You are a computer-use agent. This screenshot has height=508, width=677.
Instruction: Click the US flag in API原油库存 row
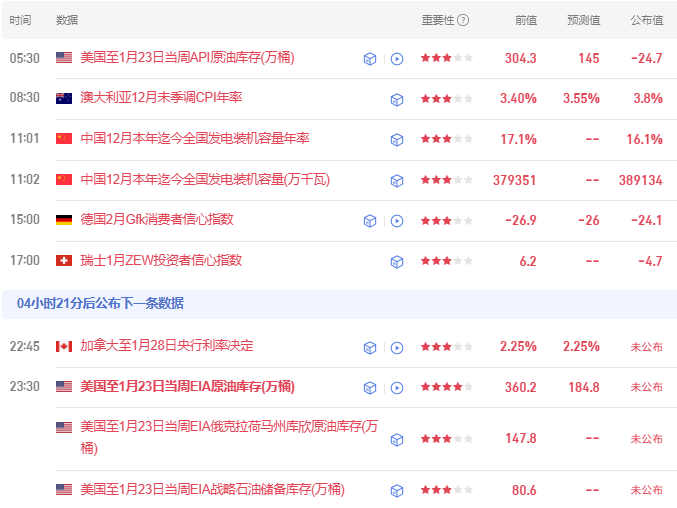[64, 57]
